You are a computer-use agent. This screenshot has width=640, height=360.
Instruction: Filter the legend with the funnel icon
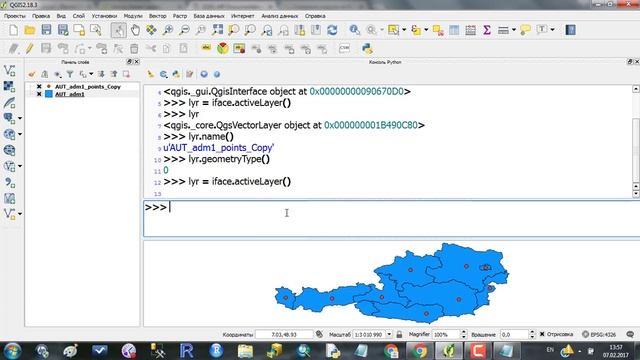coord(70,74)
